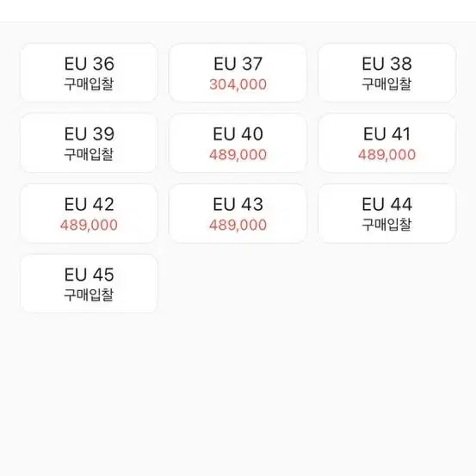Image resolution: width=476 pixels, height=476 pixels.
Task: Select size EU 42
Action: point(89,213)
